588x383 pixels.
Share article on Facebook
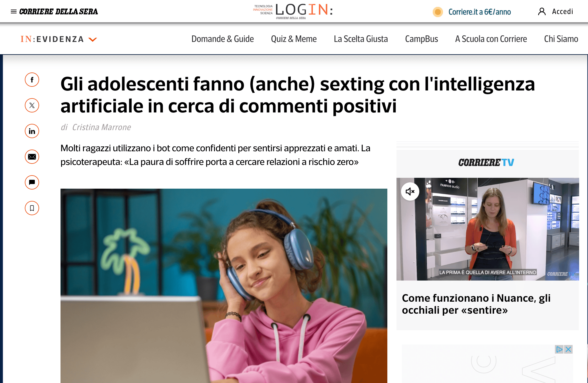point(32,80)
